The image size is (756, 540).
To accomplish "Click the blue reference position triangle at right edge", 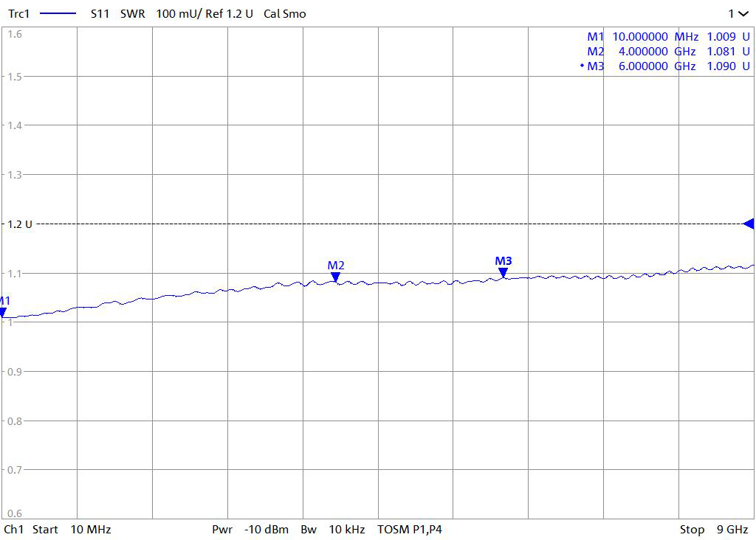I will tap(748, 224).
